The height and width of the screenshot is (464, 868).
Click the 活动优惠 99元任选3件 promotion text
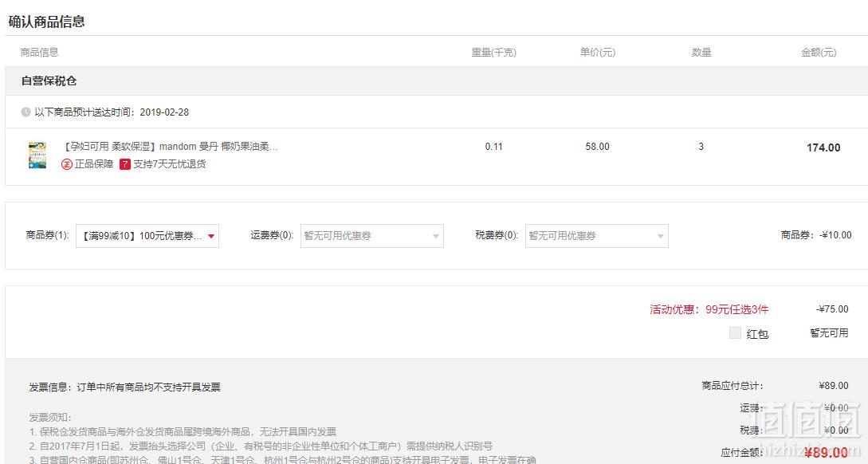[709, 309]
